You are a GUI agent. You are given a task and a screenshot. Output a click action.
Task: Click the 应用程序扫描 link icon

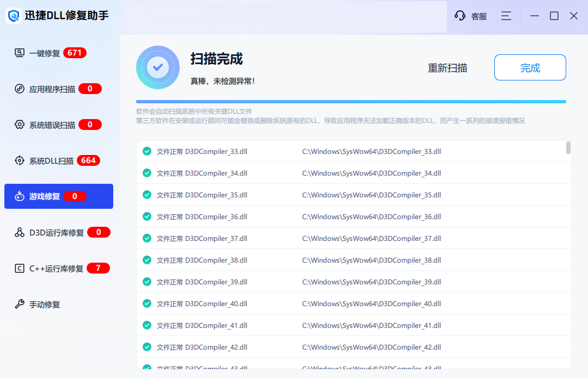20,89
